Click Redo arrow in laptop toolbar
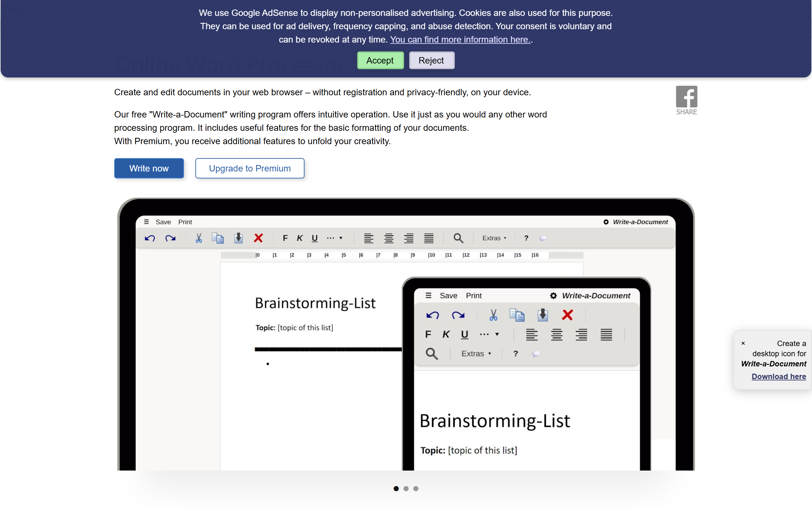 click(170, 238)
